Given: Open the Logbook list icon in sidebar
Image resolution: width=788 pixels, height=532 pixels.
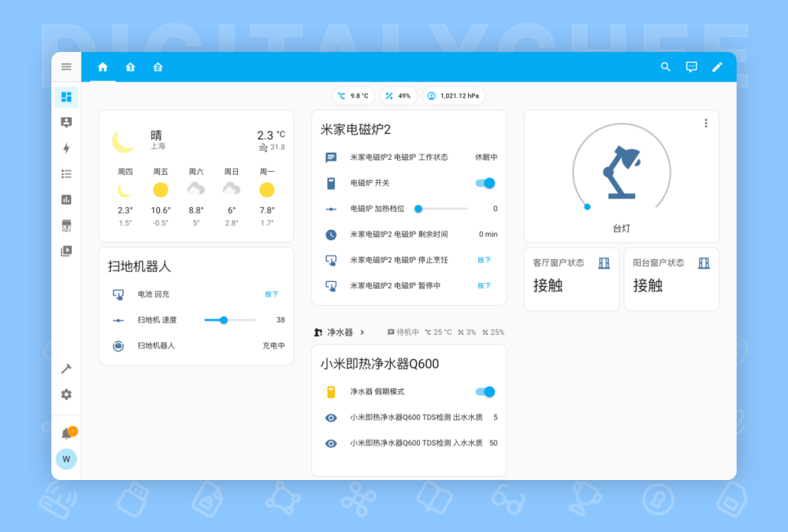Looking at the screenshot, I should coord(66,174).
